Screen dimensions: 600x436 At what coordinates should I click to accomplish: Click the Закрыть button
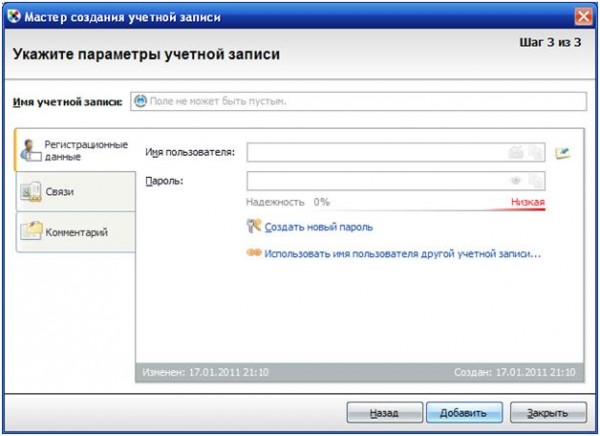point(548,413)
